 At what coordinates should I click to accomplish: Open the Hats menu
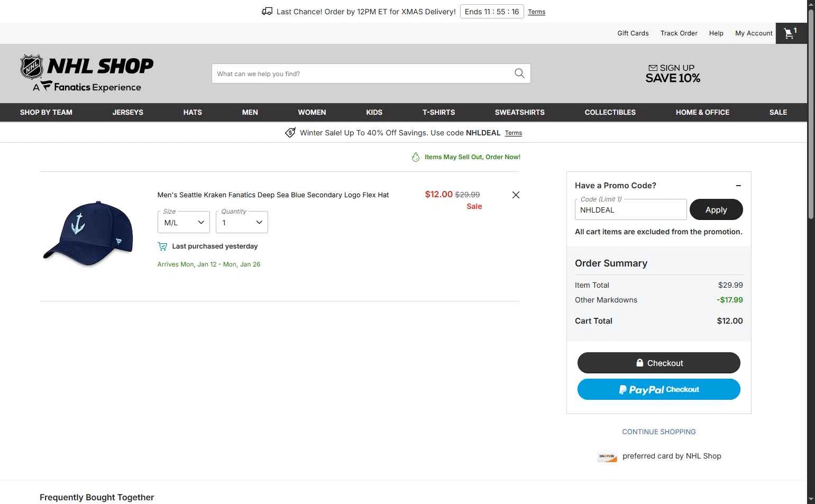[193, 112]
